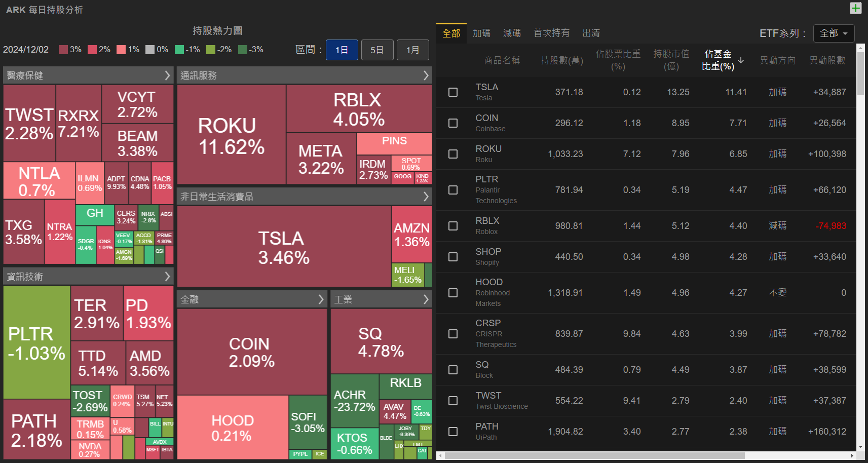This screenshot has width=868, height=463.
Task: Click the ROKU 11.62% heatmap tile
Action: [x=232, y=134]
